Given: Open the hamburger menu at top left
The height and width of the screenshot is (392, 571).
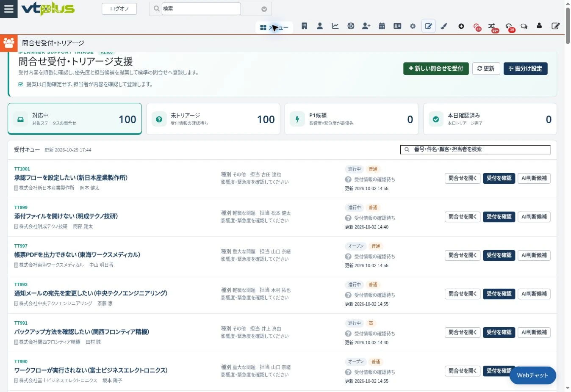Looking at the screenshot, I should click(x=8, y=9).
